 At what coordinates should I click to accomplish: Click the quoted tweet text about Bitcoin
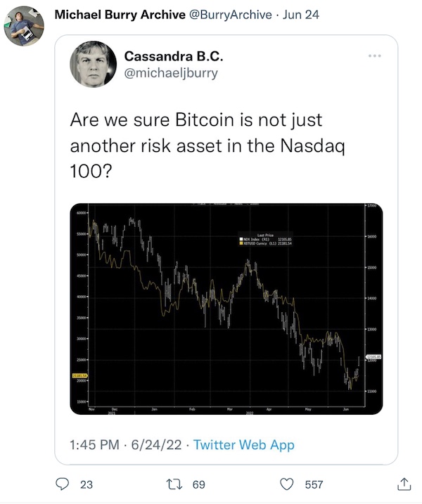pos(207,146)
